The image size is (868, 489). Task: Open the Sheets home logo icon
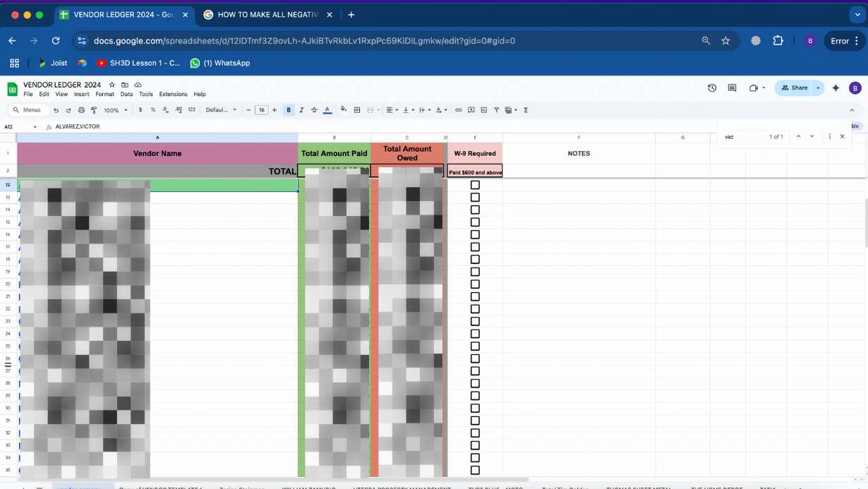[x=12, y=89]
